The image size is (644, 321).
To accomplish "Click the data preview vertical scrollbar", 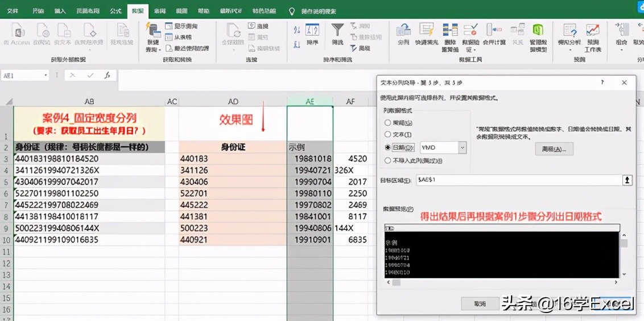I will point(624,255).
